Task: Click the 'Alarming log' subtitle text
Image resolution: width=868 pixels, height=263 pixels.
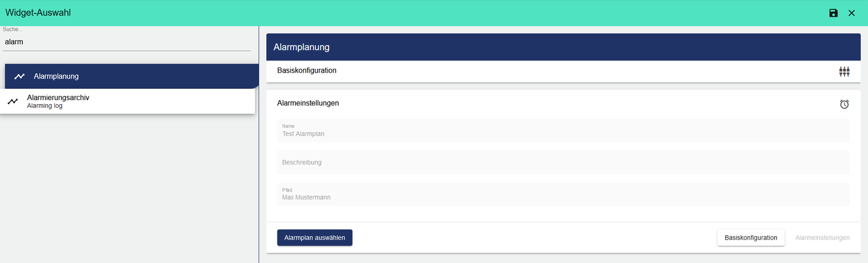Action: (x=45, y=106)
